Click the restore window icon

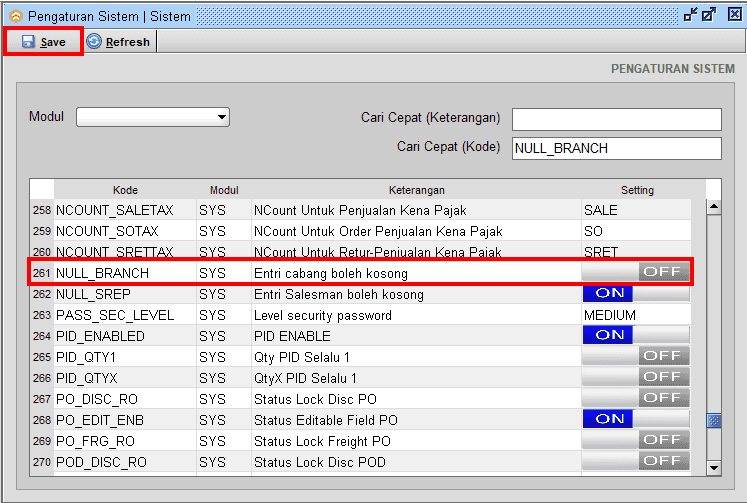tap(691, 15)
